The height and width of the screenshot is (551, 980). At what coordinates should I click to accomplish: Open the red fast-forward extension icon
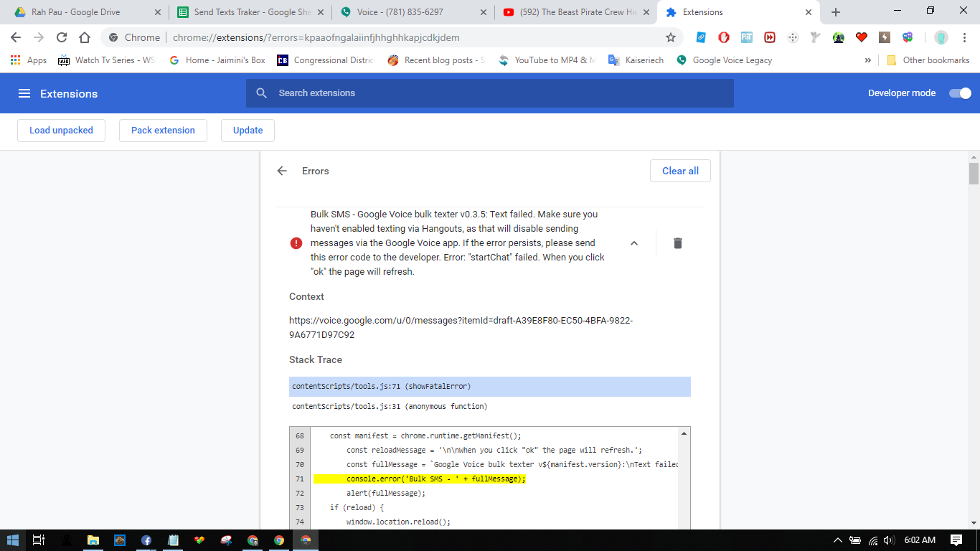point(770,37)
